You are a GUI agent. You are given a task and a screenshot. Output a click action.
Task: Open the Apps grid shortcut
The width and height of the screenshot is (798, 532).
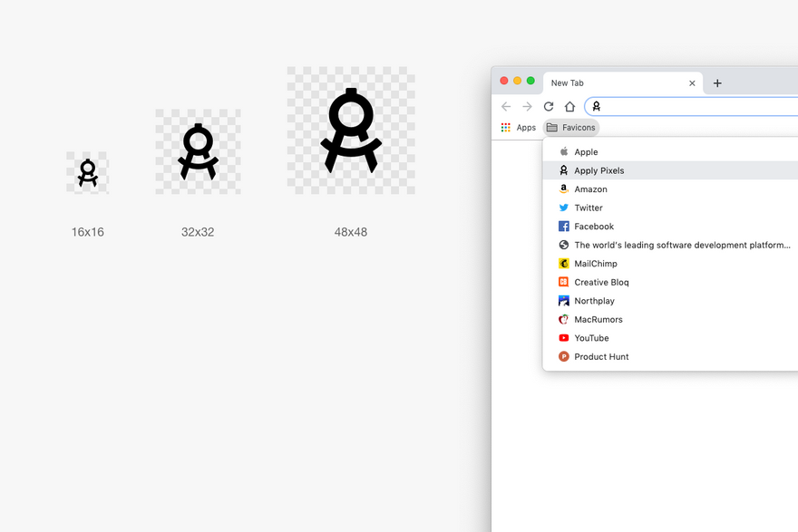tap(518, 128)
